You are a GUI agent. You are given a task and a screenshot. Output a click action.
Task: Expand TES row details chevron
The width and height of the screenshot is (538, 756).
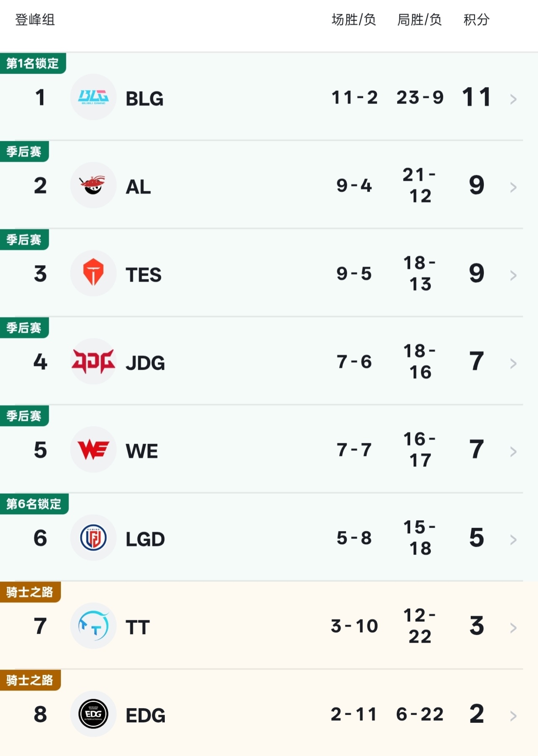(x=513, y=276)
